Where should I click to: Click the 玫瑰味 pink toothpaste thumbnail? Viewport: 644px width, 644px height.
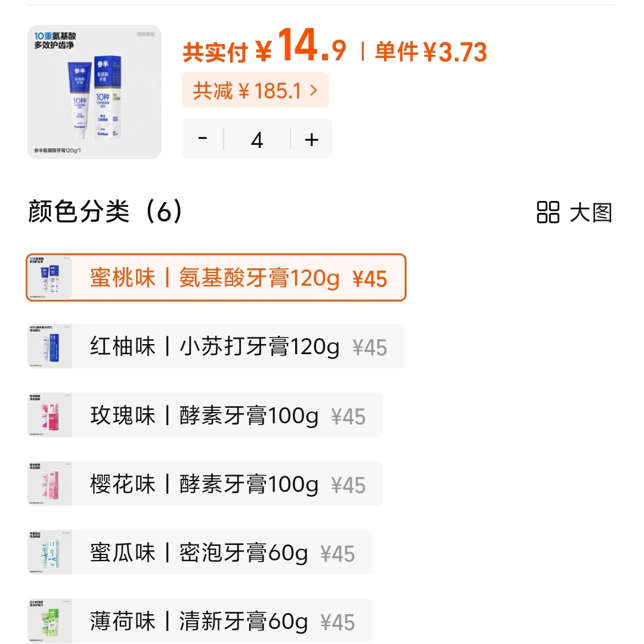tap(50, 415)
